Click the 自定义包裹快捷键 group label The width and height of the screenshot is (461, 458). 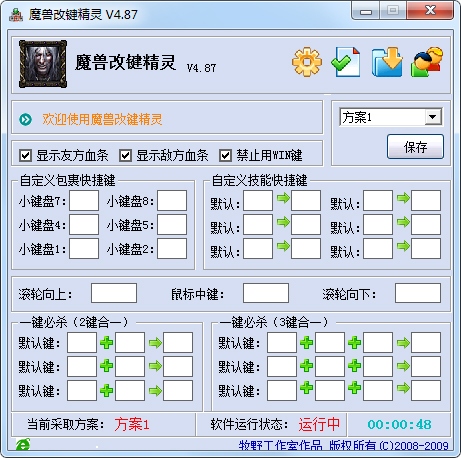pos(68,180)
